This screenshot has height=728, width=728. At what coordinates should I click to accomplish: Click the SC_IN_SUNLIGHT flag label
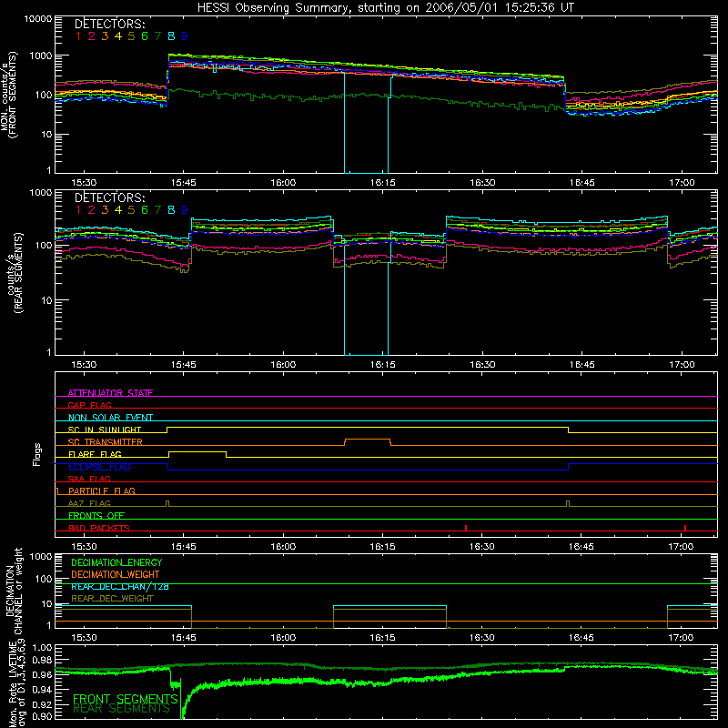tap(105, 430)
